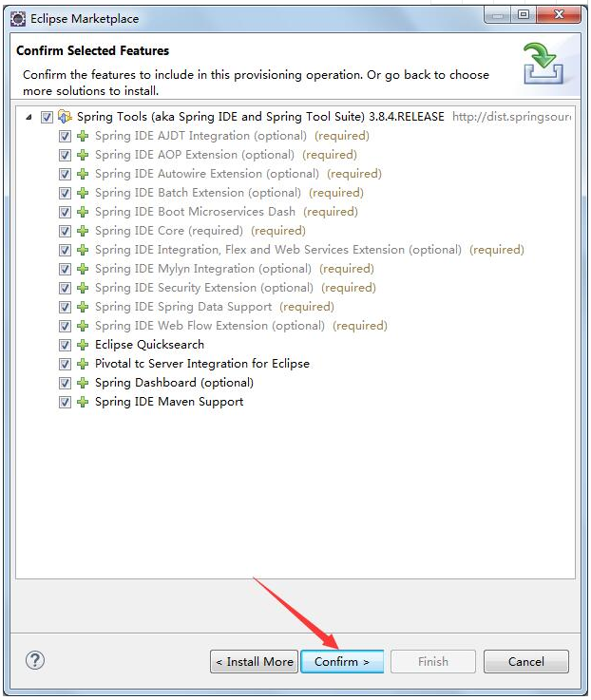
Task: Click the Confirm > button
Action: click(x=342, y=662)
